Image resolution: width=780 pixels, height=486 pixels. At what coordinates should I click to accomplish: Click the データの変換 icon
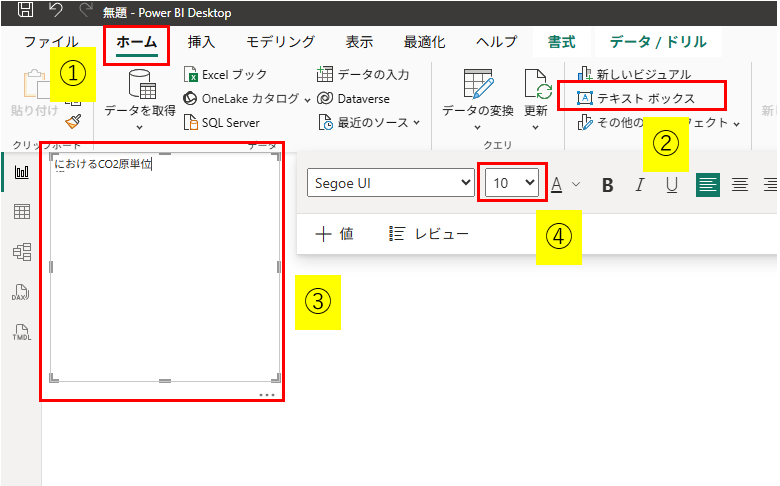478,84
